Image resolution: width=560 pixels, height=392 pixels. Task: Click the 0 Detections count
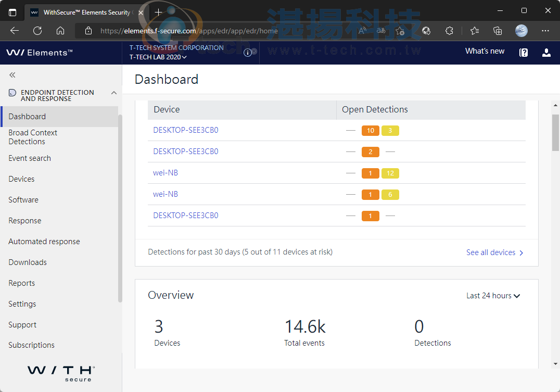point(419,326)
